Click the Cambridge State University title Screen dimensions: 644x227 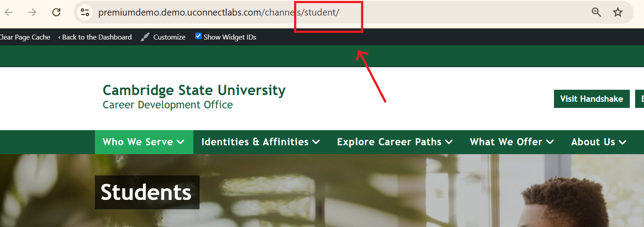tap(194, 90)
